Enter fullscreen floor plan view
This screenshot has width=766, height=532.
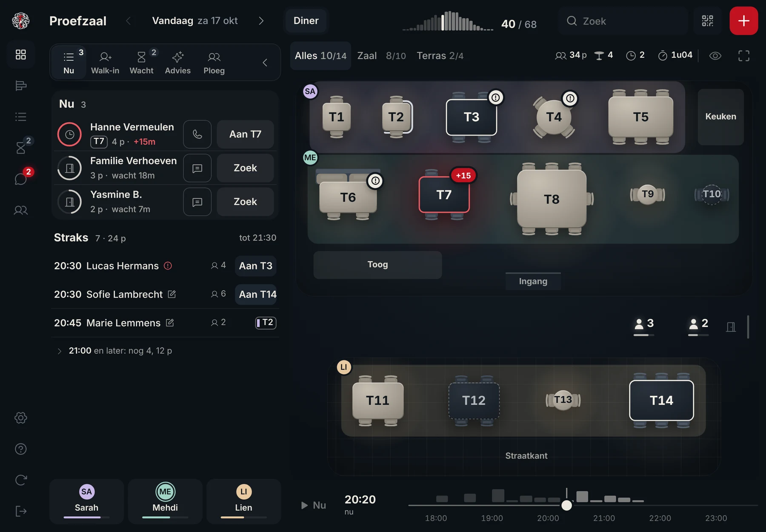pos(743,56)
